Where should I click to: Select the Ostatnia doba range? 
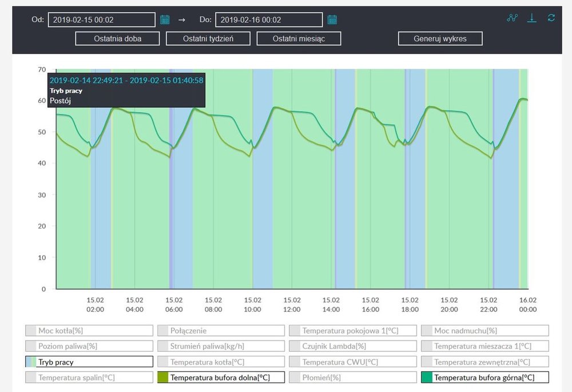[117, 39]
